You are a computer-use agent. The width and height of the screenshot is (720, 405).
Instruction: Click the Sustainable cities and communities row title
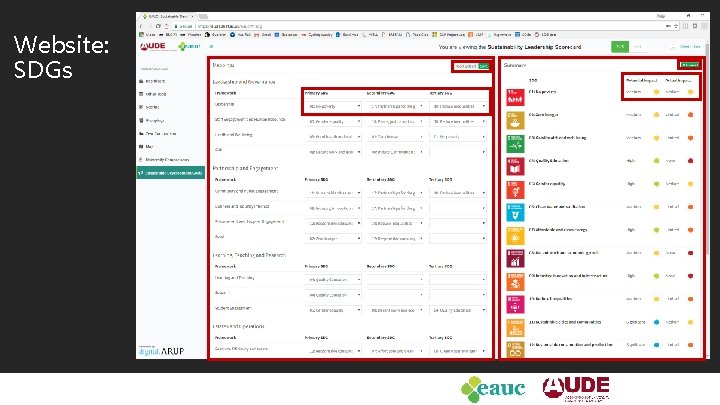tap(565, 322)
